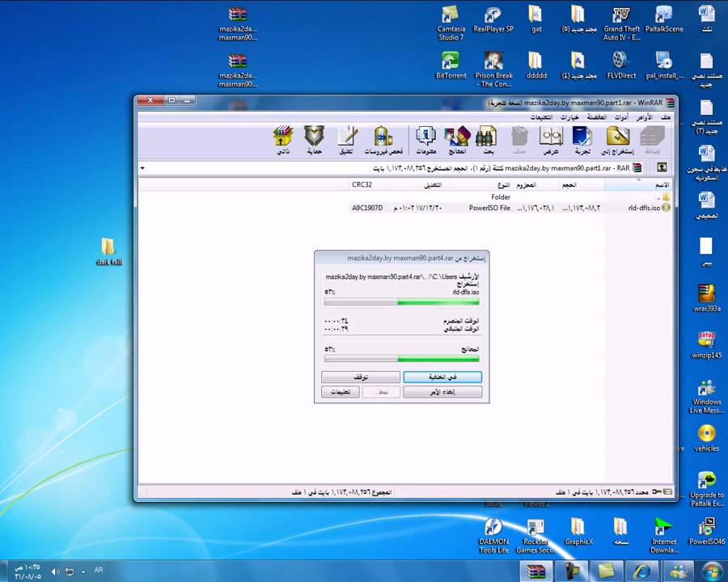Click the Protect (حماية) shield icon
The image size is (728, 582).
315,140
